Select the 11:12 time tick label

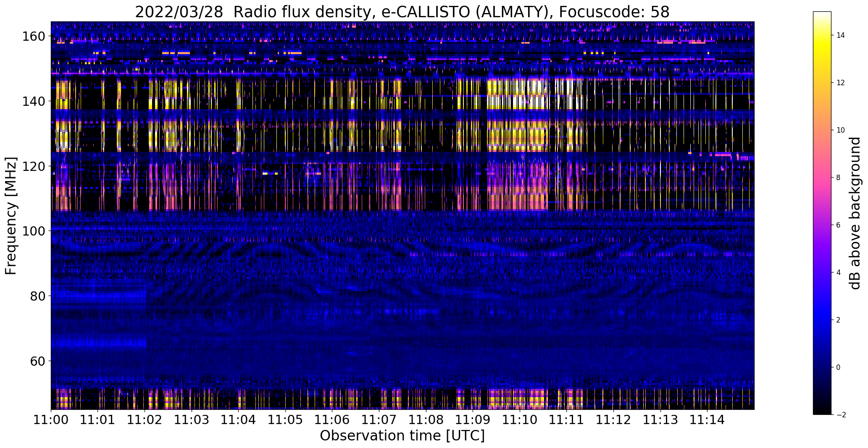[x=614, y=419]
